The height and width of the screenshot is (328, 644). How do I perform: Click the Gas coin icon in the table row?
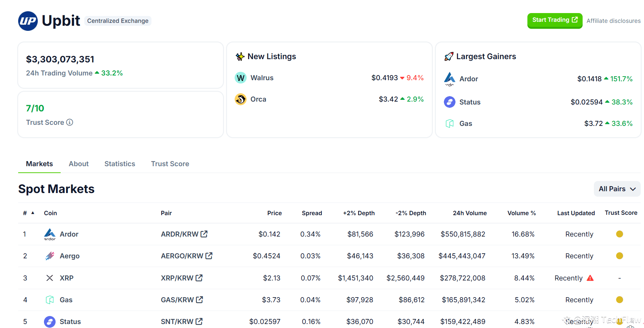50,300
